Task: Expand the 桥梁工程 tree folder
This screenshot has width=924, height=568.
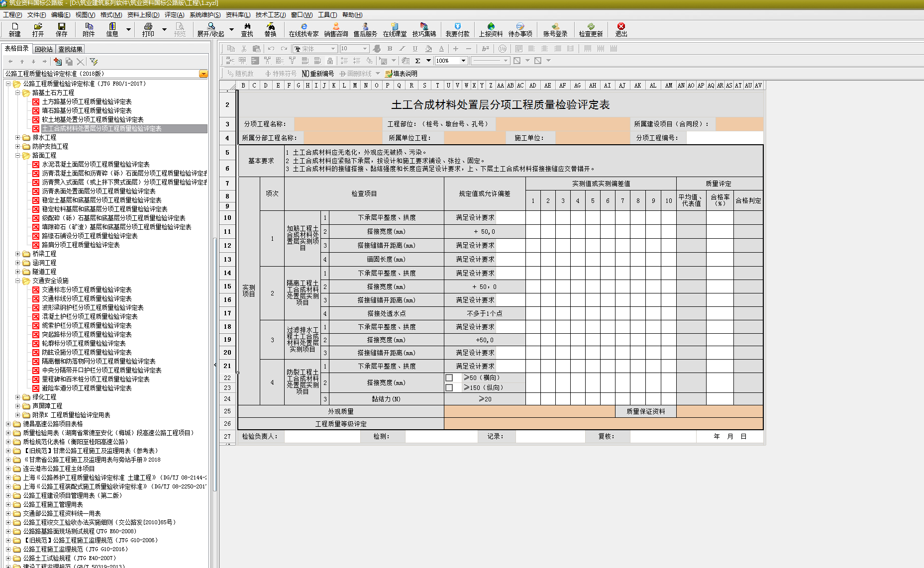Action: 18,254
